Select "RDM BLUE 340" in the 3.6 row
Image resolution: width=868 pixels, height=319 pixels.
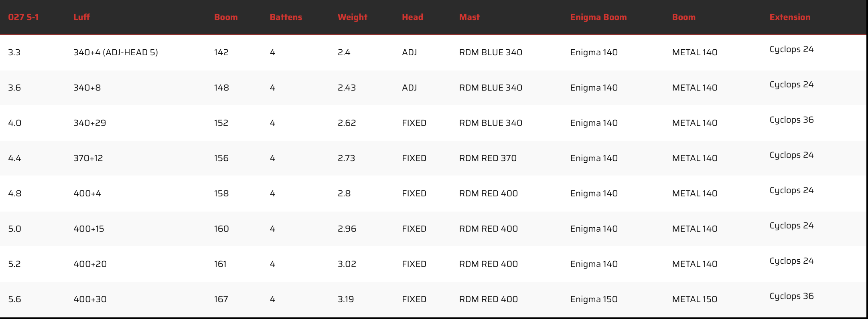point(491,88)
